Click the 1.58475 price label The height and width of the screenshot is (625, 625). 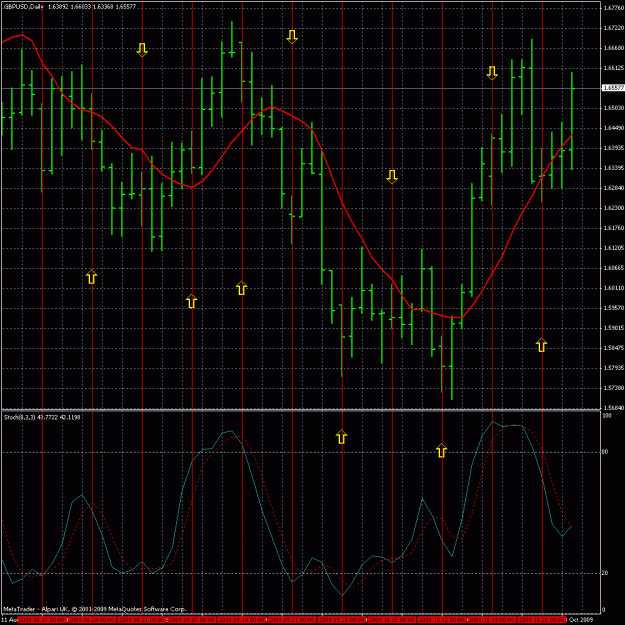click(613, 348)
